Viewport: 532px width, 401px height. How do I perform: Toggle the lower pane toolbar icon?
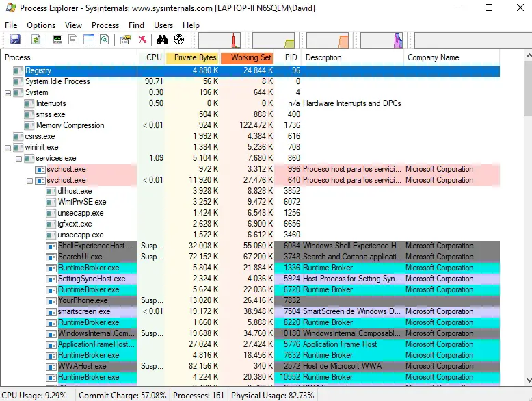pyautogui.click(x=88, y=40)
